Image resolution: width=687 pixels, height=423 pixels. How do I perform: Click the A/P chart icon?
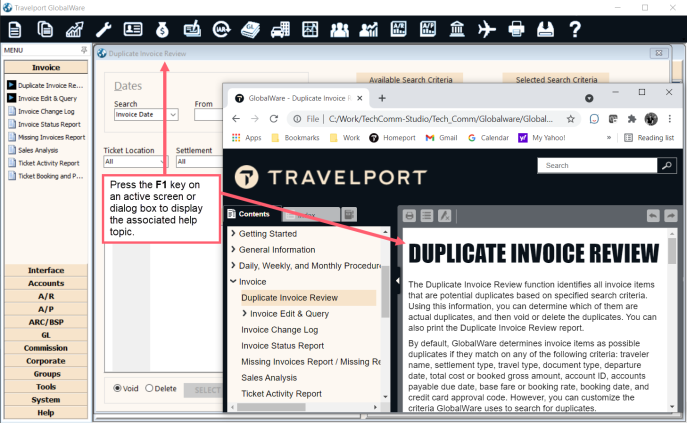coord(428,29)
